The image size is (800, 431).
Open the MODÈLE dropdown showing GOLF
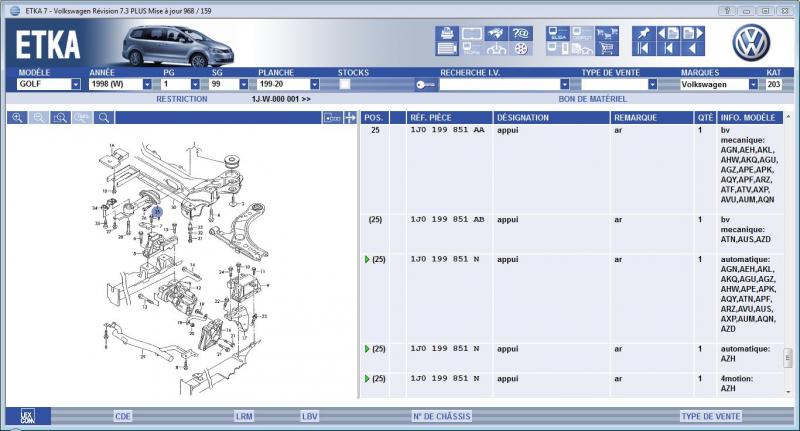point(76,84)
